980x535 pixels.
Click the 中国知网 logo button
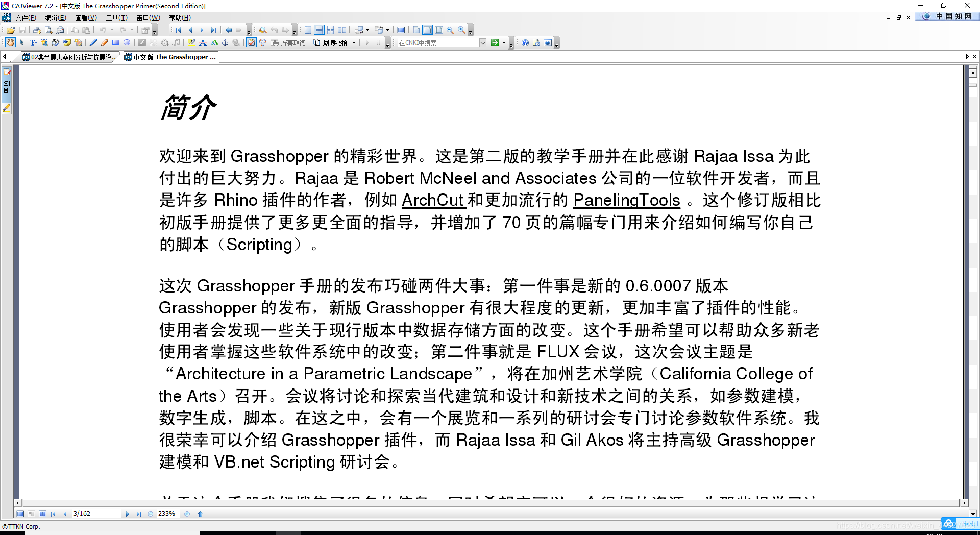tap(948, 16)
